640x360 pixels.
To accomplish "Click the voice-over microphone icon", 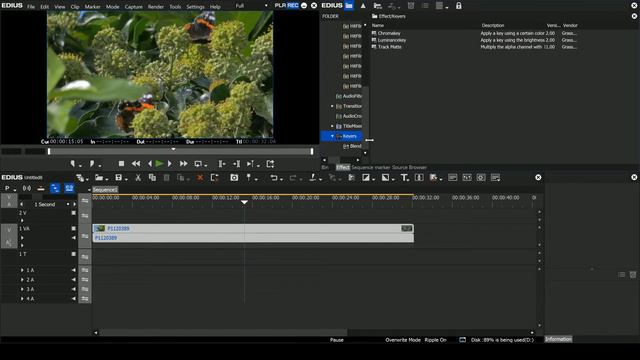I will (419, 178).
